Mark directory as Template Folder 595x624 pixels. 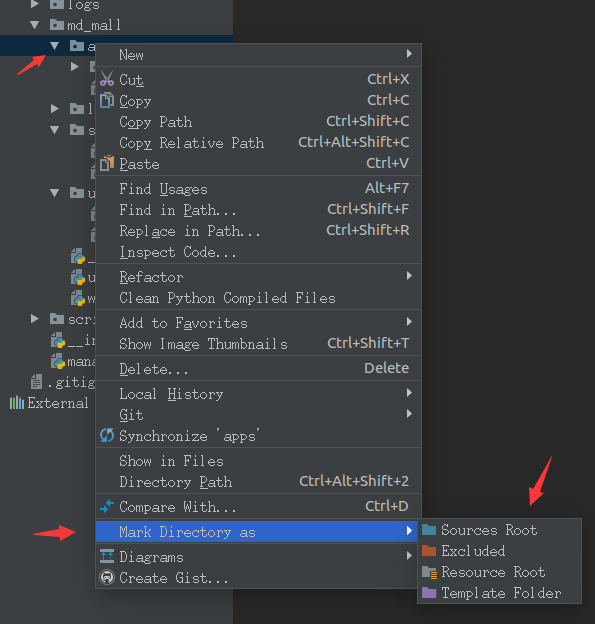pyautogui.click(x=499, y=593)
